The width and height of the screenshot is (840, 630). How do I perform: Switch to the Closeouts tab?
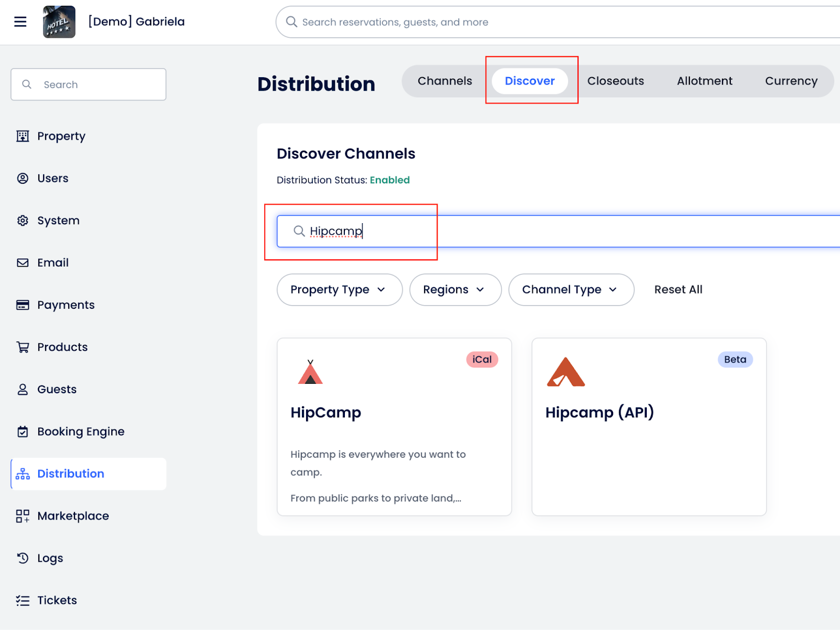click(615, 81)
